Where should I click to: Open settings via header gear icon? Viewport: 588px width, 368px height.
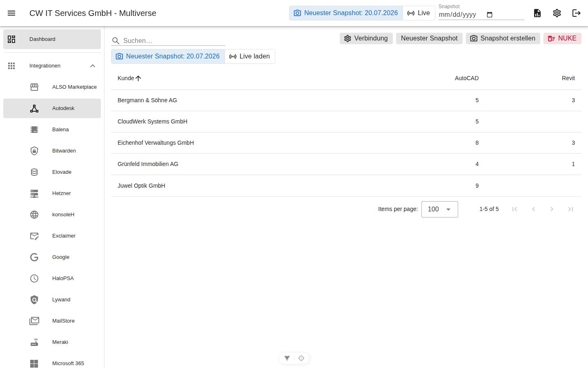click(x=557, y=13)
